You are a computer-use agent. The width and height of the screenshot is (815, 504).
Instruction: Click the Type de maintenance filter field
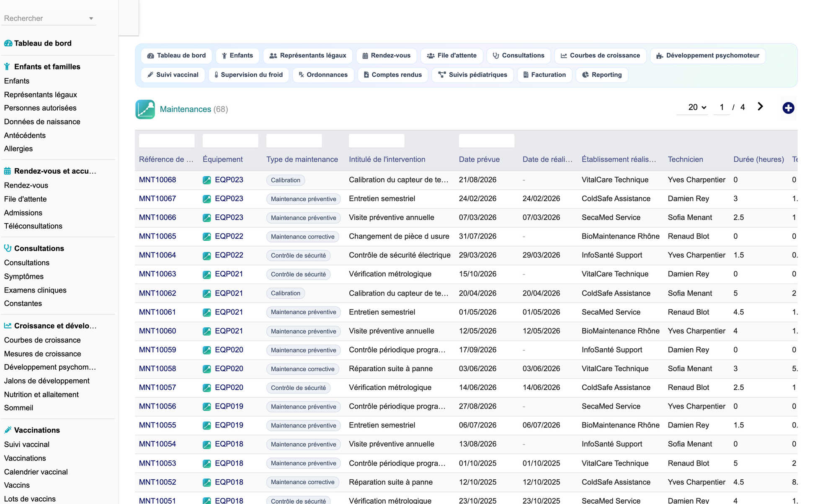click(x=294, y=141)
